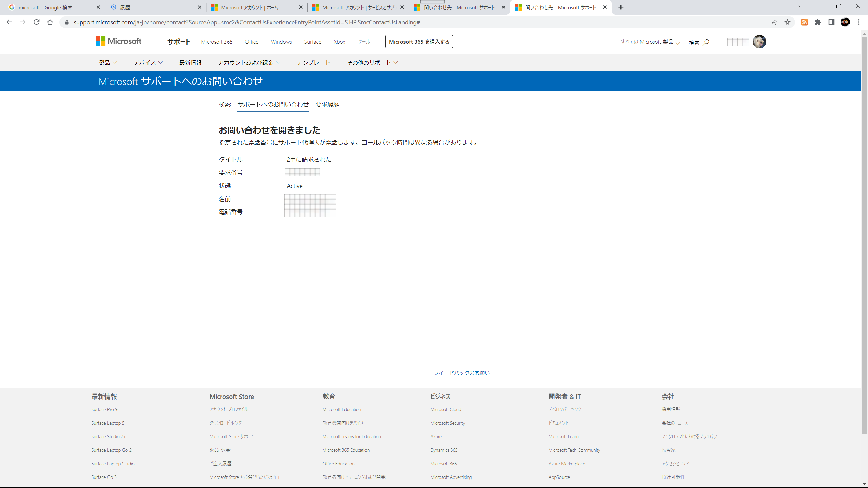Click the address bar URL
868x488 pixels.
point(246,22)
